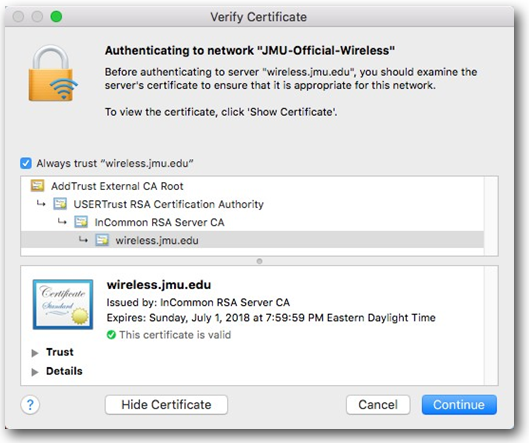The image size is (529, 443).
Task: Click AddTrust root certificate icon
Action: [x=37, y=185]
